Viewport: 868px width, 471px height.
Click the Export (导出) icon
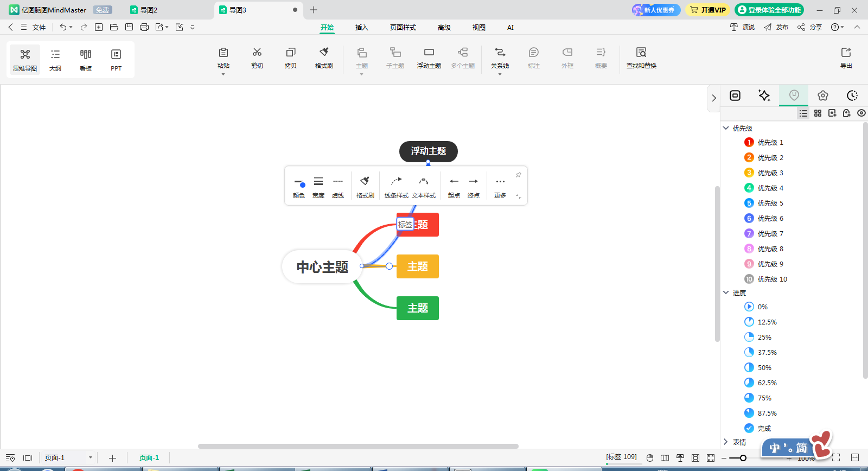click(x=846, y=53)
